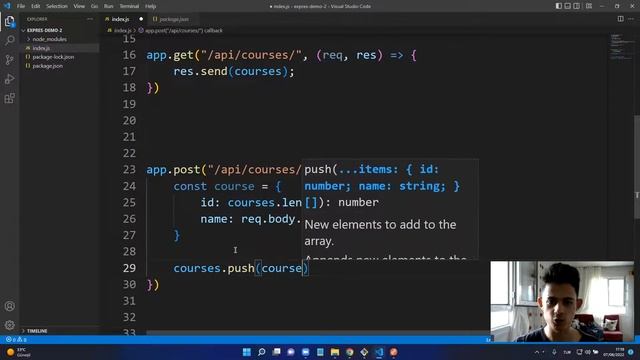Open the Extensions view
Screen dimensions: 640x360
pos(9,98)
